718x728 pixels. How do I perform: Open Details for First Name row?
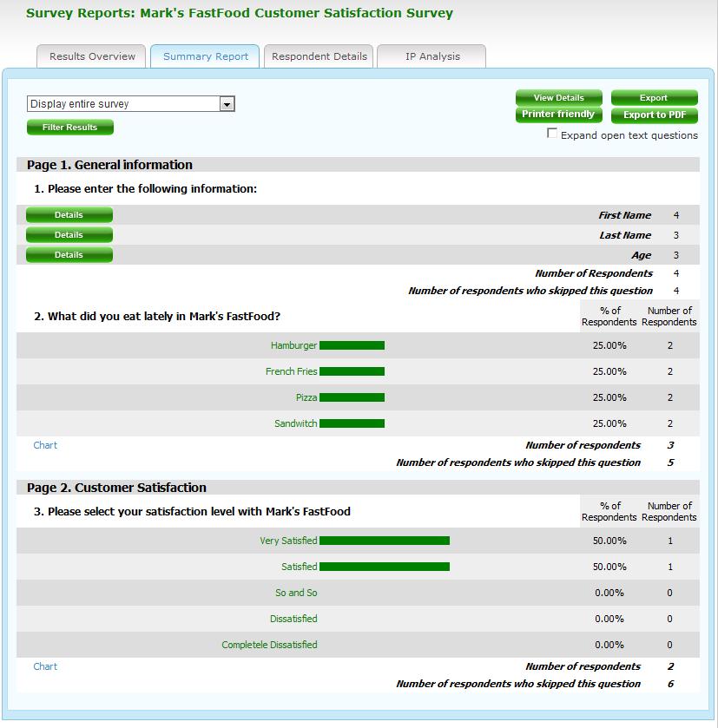tap(69, 215)
